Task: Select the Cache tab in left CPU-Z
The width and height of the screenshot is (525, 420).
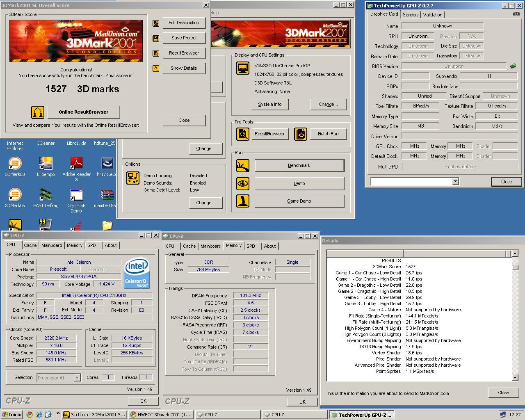Action: [x=30, y=245]
